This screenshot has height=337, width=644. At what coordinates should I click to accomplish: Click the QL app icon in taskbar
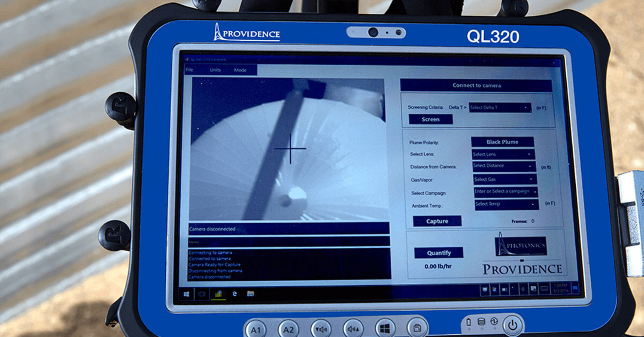218,294
